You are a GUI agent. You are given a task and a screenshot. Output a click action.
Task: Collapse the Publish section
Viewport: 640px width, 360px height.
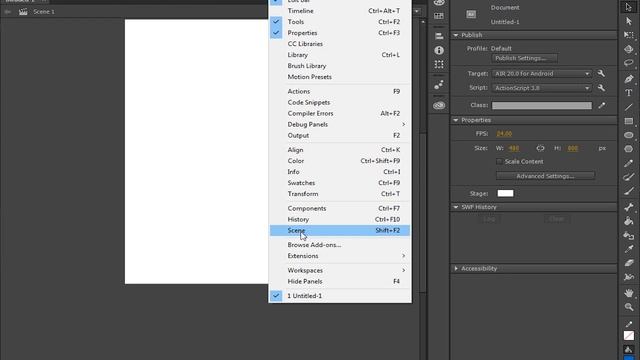(456, 35)
